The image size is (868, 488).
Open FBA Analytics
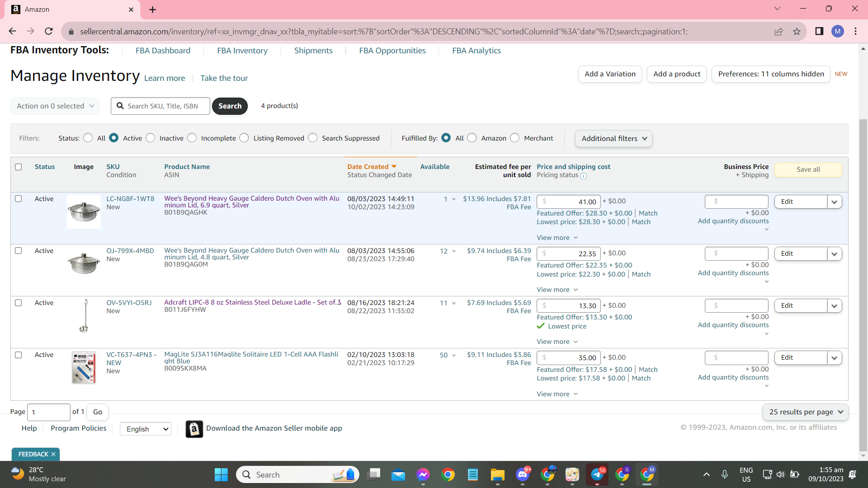tap(476, 51)
